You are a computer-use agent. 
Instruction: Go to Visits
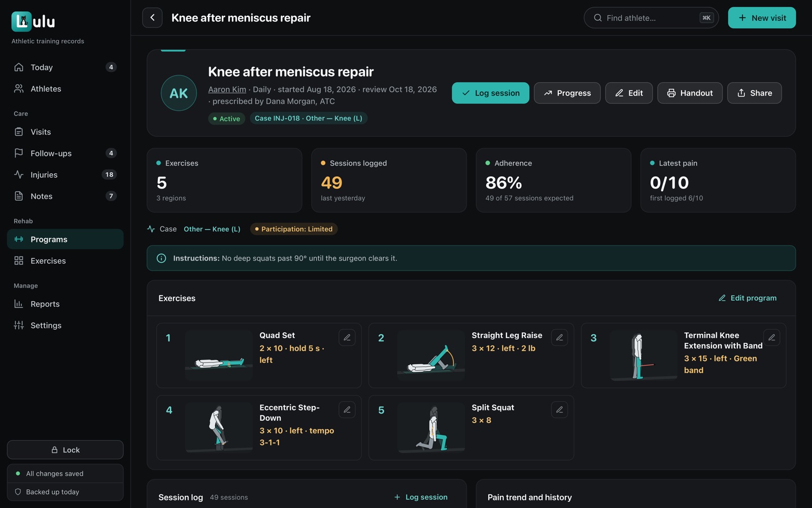coord(65,132)
